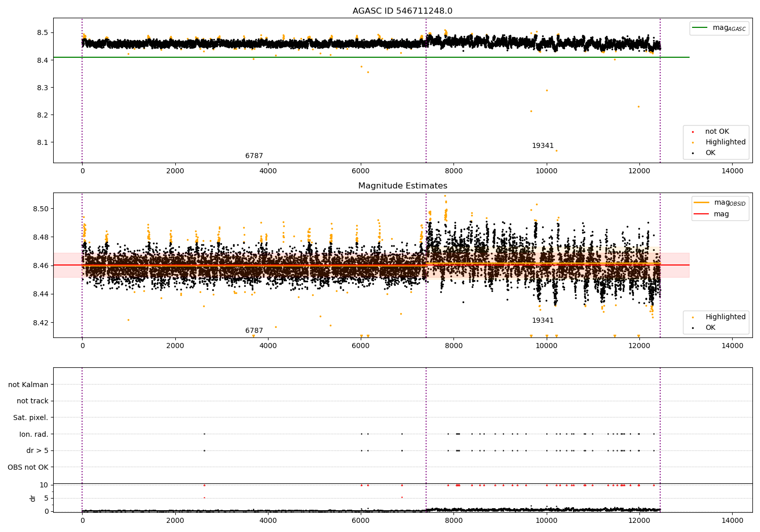Image resolution: width=760 pixels, height=532 pixels.
Task: Click the '8.4' y-axis tick of top plot
Action: coord(43,60)
